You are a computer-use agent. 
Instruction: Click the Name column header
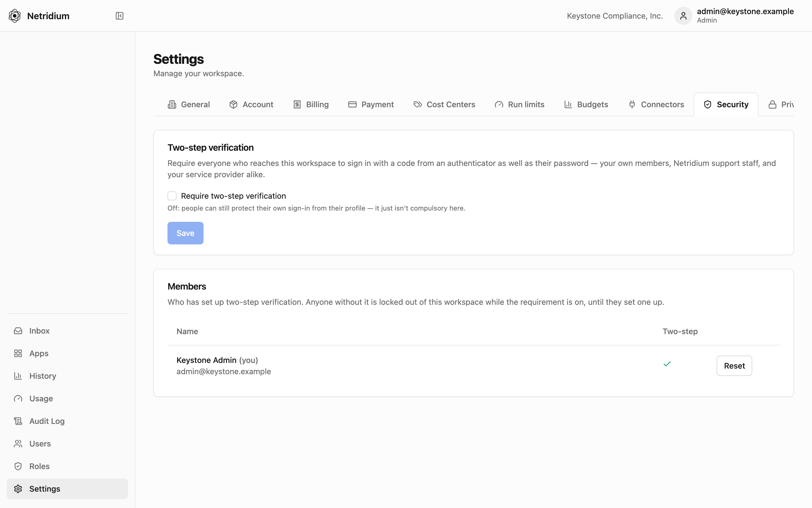tap(187, 331)
